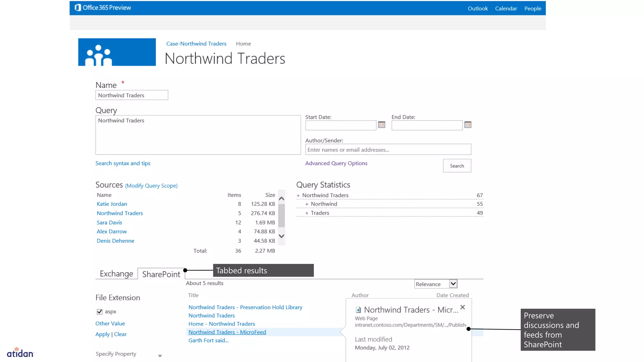Viewport: 644px width, 362px height.
Task: Open Northwind Traders - Preservation Hold Library result
Action: pyautogui.click(x=245, y=307)
